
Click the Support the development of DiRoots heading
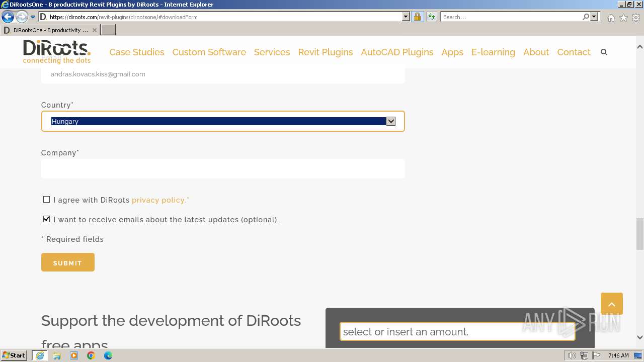click(171, 332)
